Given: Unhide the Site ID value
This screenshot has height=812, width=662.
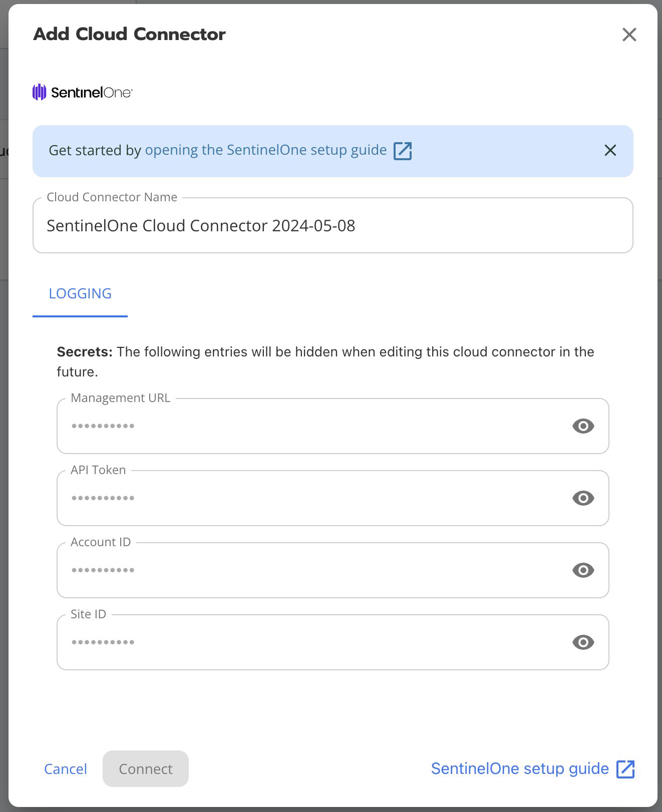Looking at the screenshot, I should pos(583,642).
